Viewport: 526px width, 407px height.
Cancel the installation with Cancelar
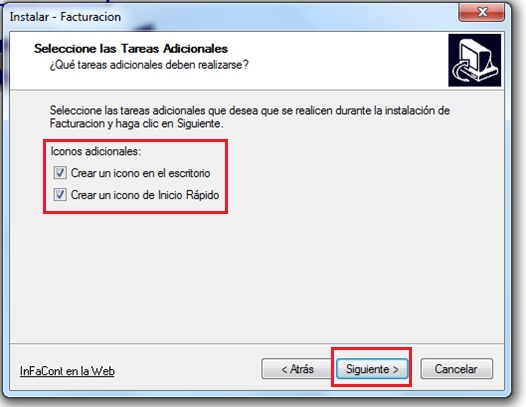(x=457, y=369)
